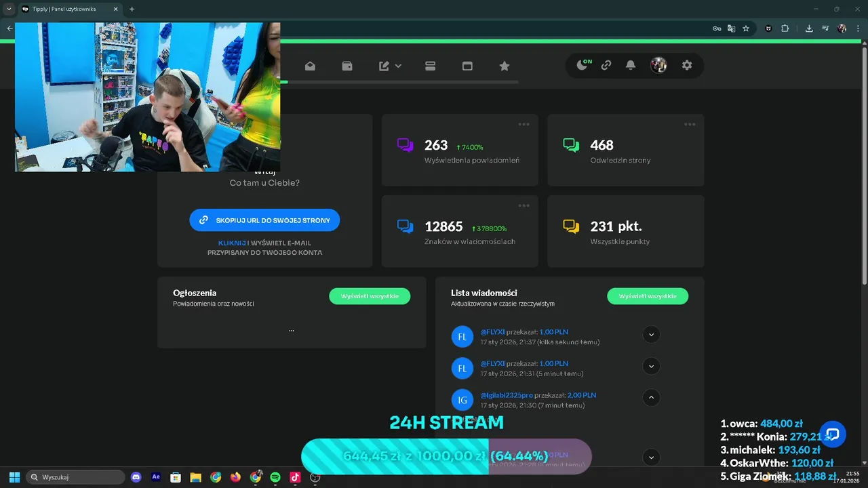Click the FL avatar on the 21:37 message
868x488 pixels.
[462, 337]
